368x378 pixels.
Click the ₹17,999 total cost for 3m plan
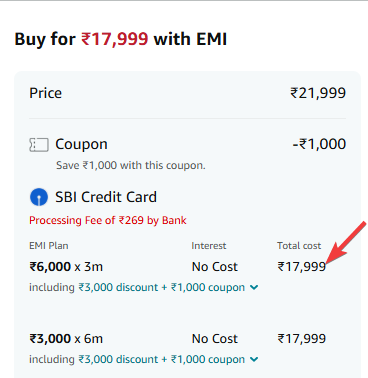(302, 267)
